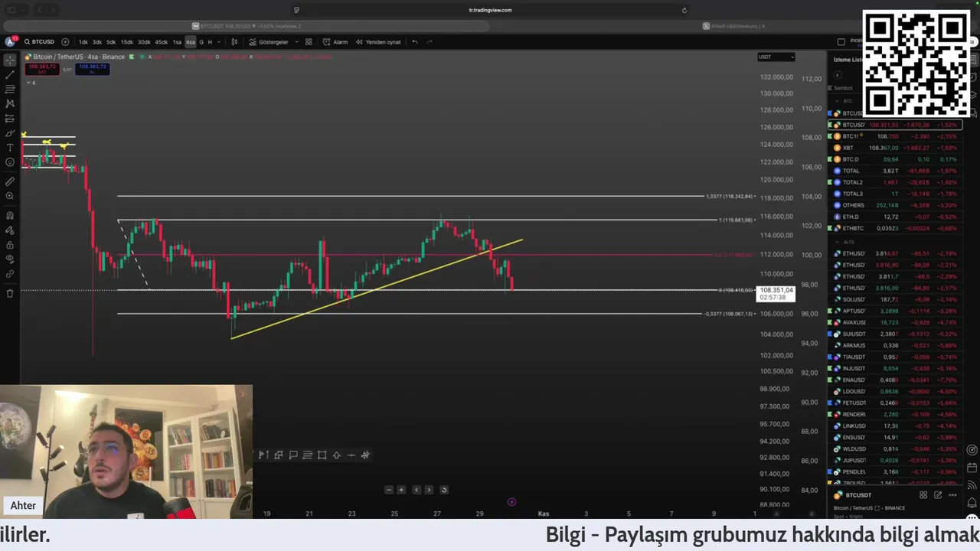Select the ruler measure tool
Screen dimensions: 980x551
click(10, 181)
